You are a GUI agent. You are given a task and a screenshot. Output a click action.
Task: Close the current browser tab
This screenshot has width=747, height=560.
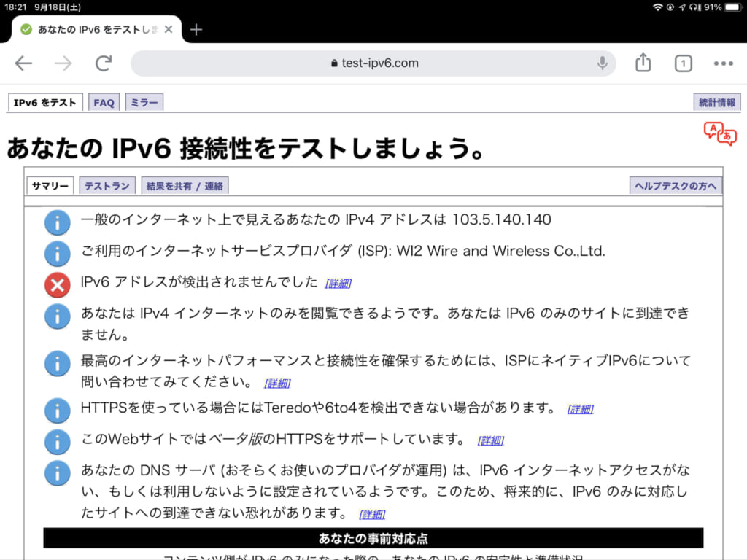tap(169, 29)
